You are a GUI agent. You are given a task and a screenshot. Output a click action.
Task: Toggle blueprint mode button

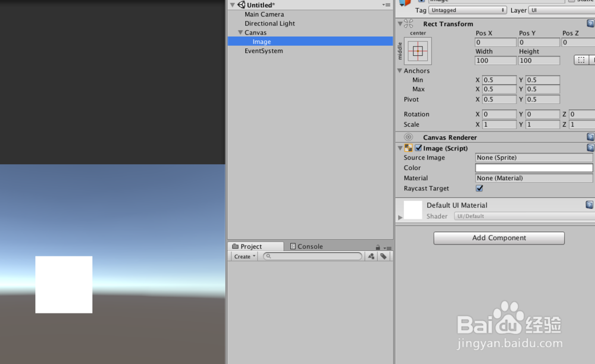[581, 60]
